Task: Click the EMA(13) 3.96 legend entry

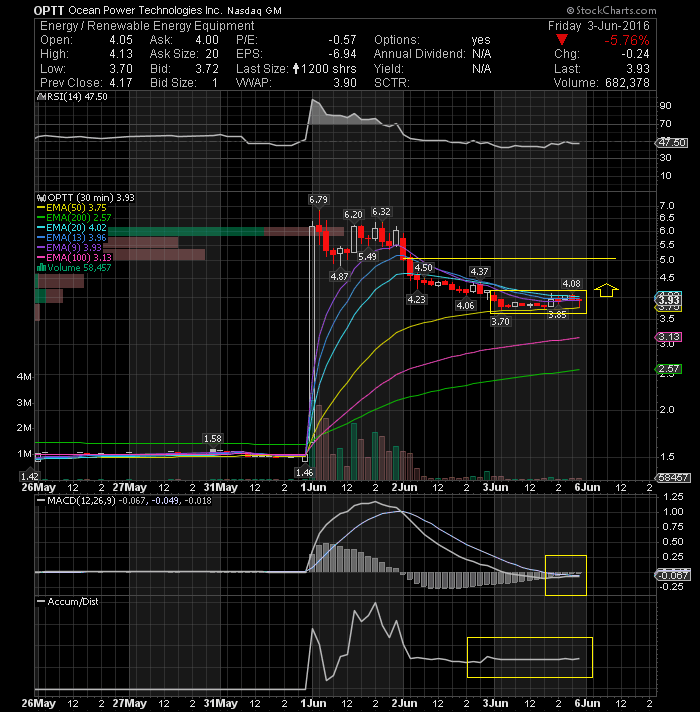Action: pyautogui.click(x=76, y=238)
